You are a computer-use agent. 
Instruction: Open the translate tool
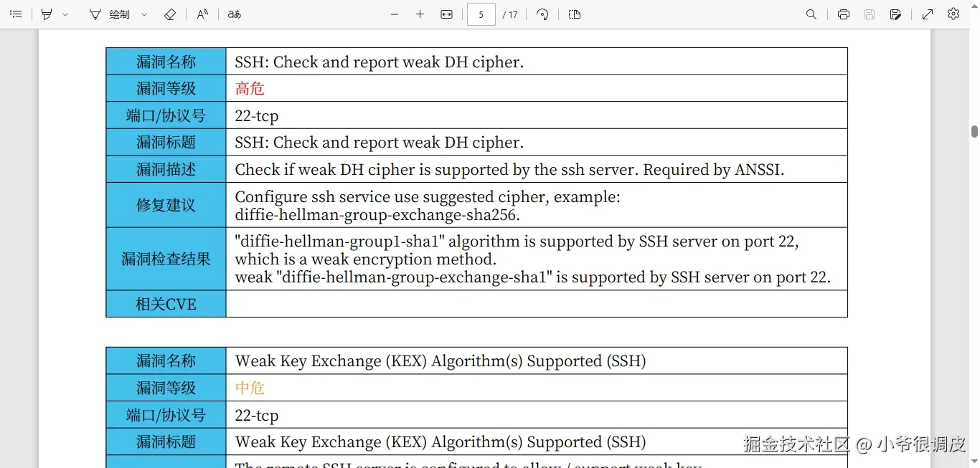coord(235,14)
